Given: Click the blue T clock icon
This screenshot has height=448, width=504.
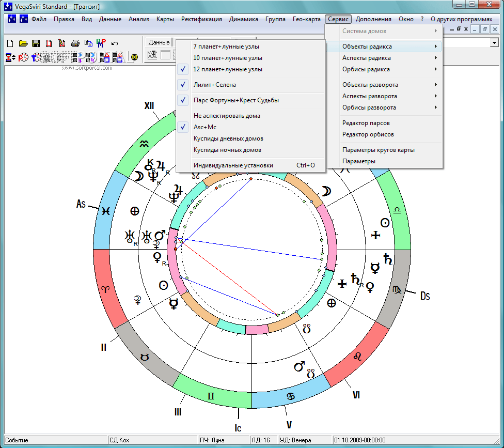Looking at the screenshot, I should (x=36, y=57).
